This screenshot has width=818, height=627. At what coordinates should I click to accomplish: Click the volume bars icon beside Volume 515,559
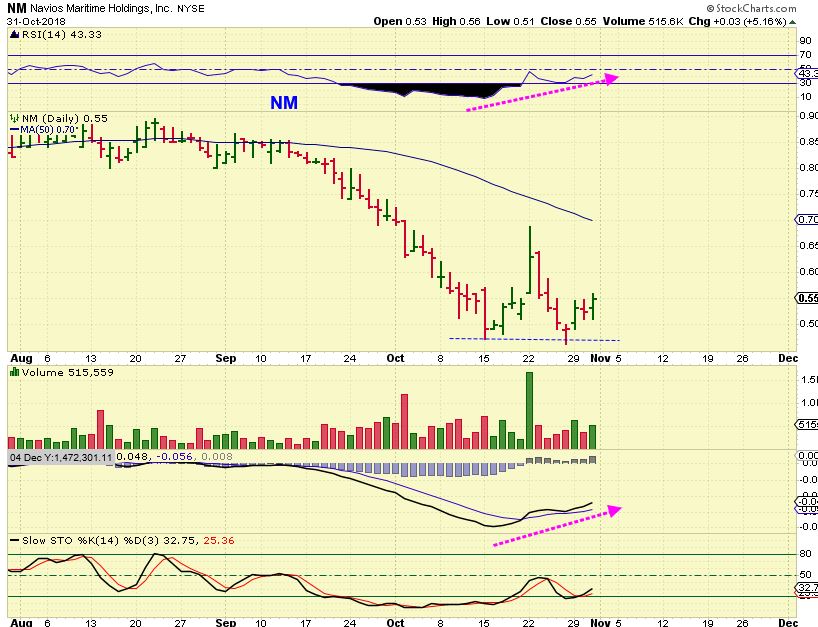click(x=15, y=372)
